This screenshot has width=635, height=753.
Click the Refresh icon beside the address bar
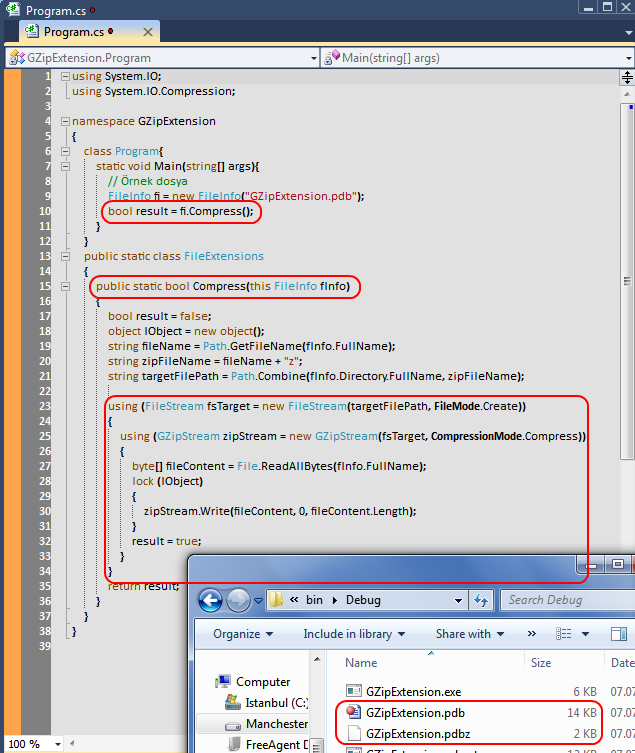pyautogui.click(x=483, y=600)
